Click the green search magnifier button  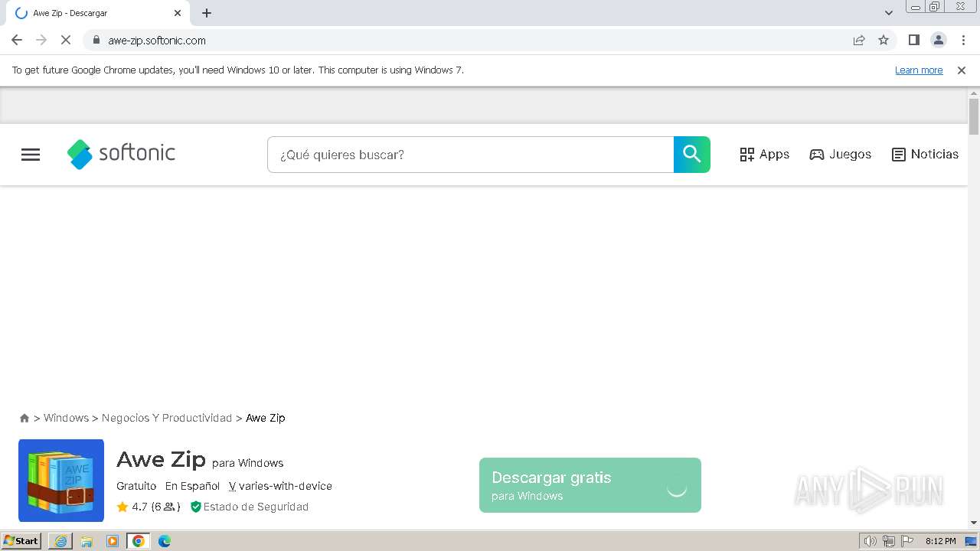point(692,155)
